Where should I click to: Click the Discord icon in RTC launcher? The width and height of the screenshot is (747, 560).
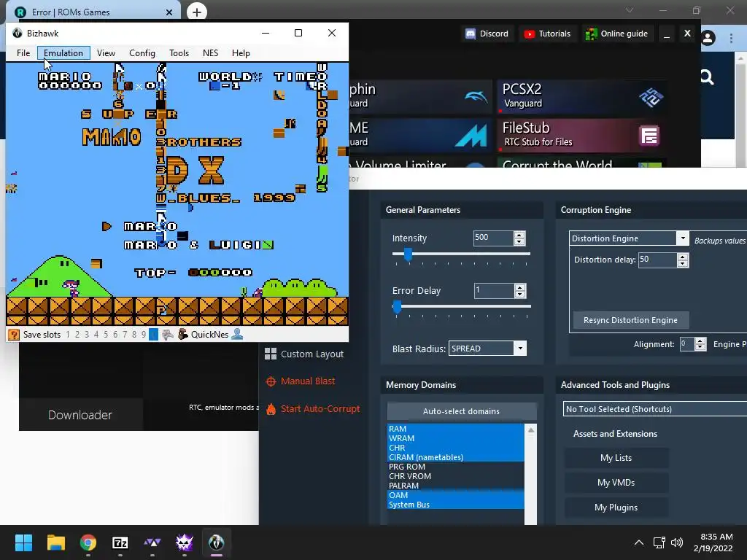point(471,34)
